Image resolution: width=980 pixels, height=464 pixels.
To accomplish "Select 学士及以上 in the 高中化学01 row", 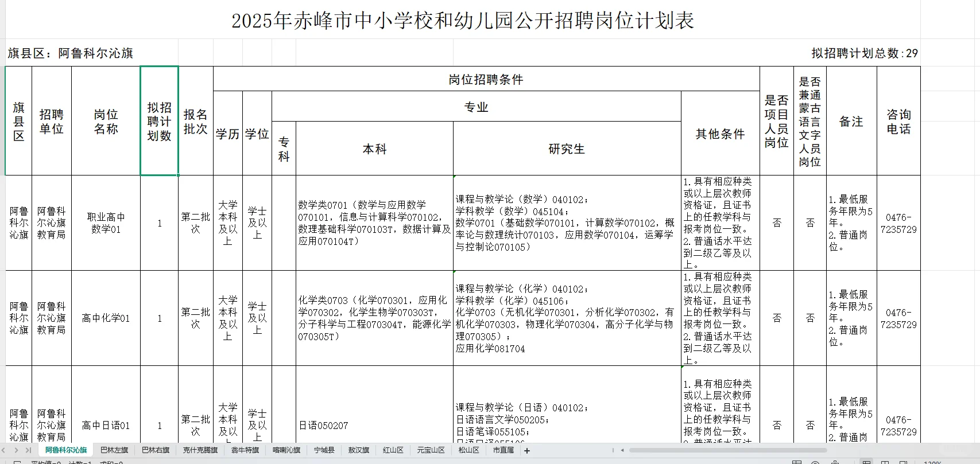I will [x=257, y=318].
